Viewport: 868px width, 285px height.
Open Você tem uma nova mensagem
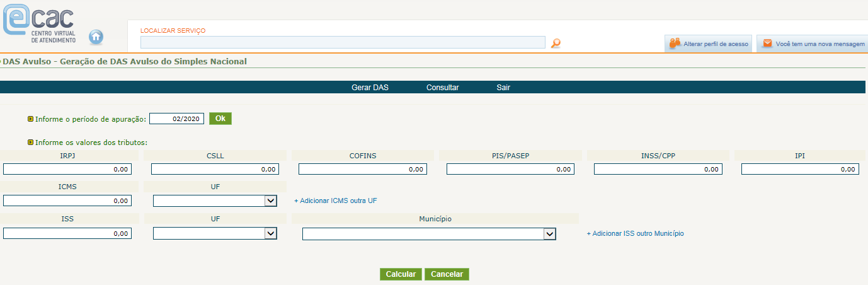tap(813, 44)
